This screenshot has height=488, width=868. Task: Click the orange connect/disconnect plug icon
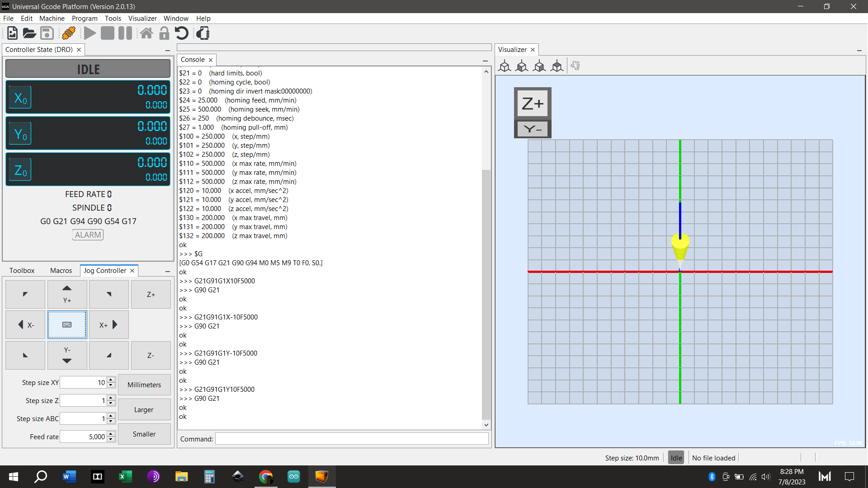(x=69, y=33)
